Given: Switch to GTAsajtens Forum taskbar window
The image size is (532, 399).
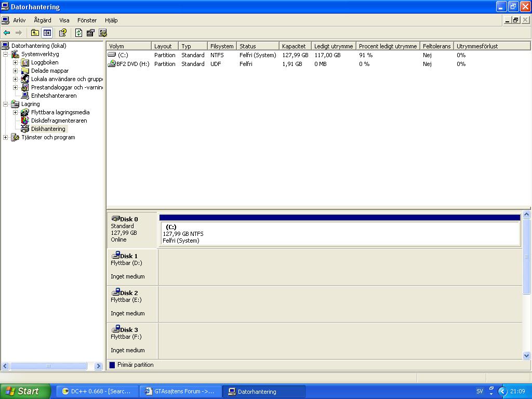Looking at the screenshot, I should click(181, 392).
